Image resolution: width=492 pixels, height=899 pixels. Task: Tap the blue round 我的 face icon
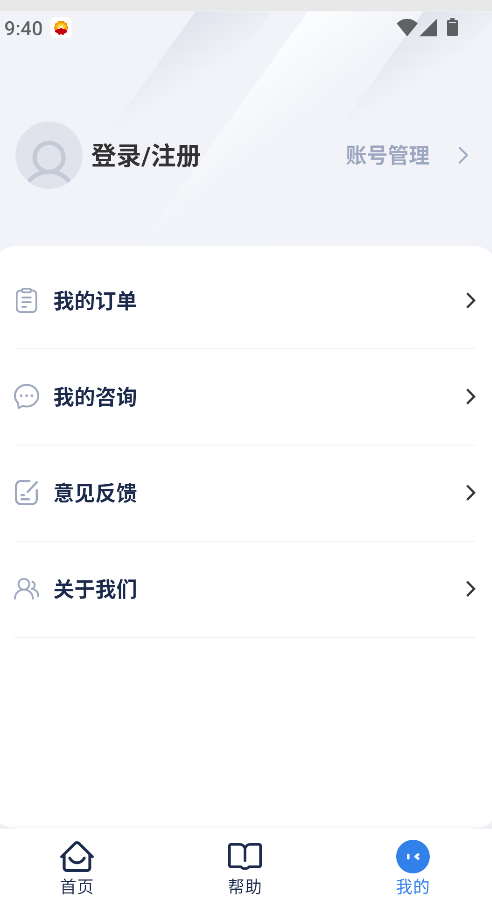(413, 857)
